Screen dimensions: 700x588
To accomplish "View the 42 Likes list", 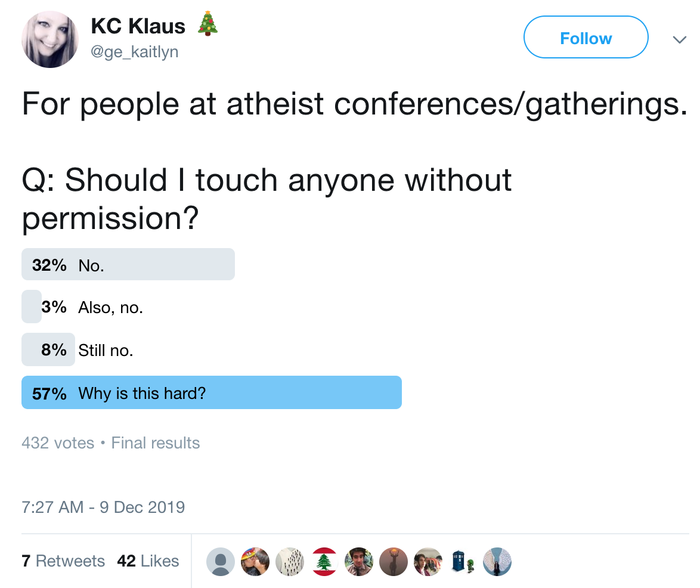I will (148, 561).
